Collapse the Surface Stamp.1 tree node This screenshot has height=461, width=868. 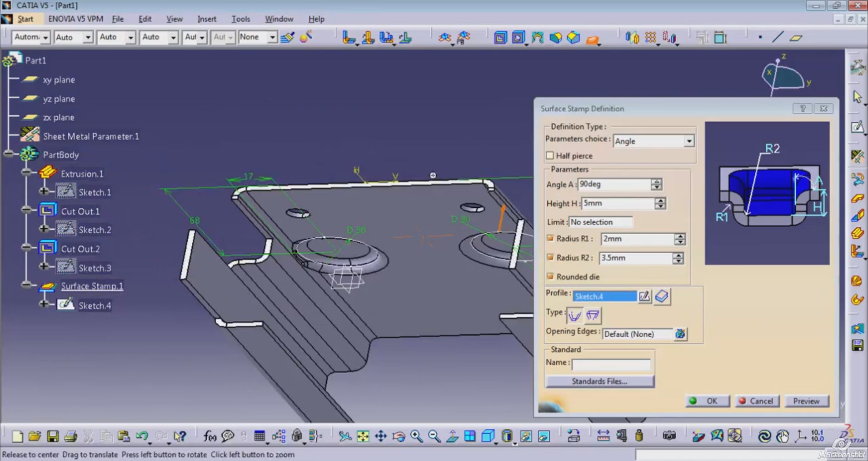pyautogui.click(x=26, y=285)
